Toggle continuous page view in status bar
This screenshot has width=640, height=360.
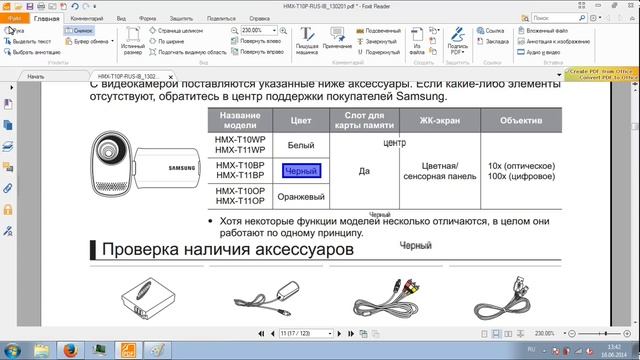pos(496,334)
